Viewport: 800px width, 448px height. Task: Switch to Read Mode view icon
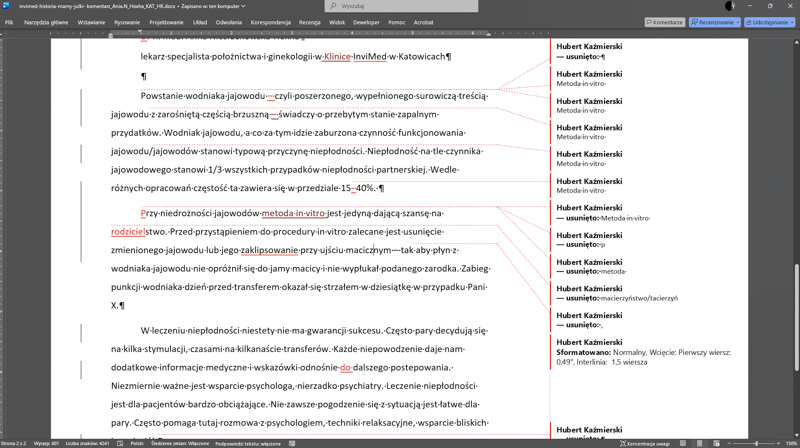pos(683,443)
